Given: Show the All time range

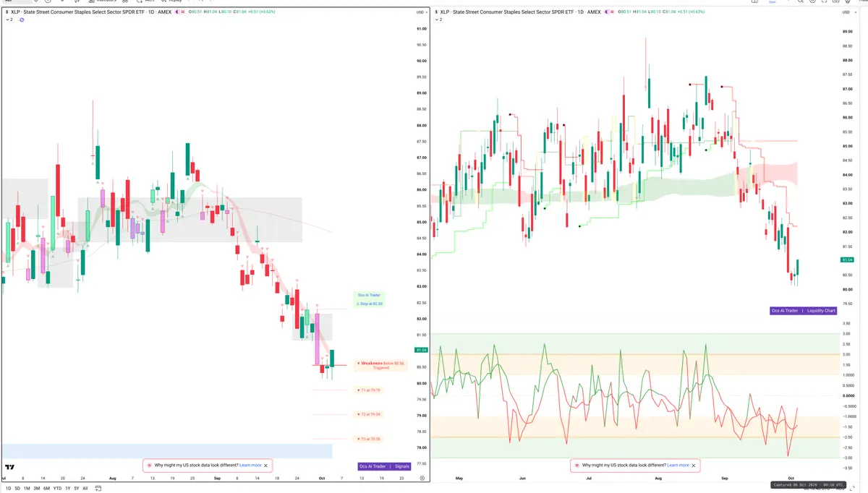Looking at the screenshot, I should (x=85, y=489).
